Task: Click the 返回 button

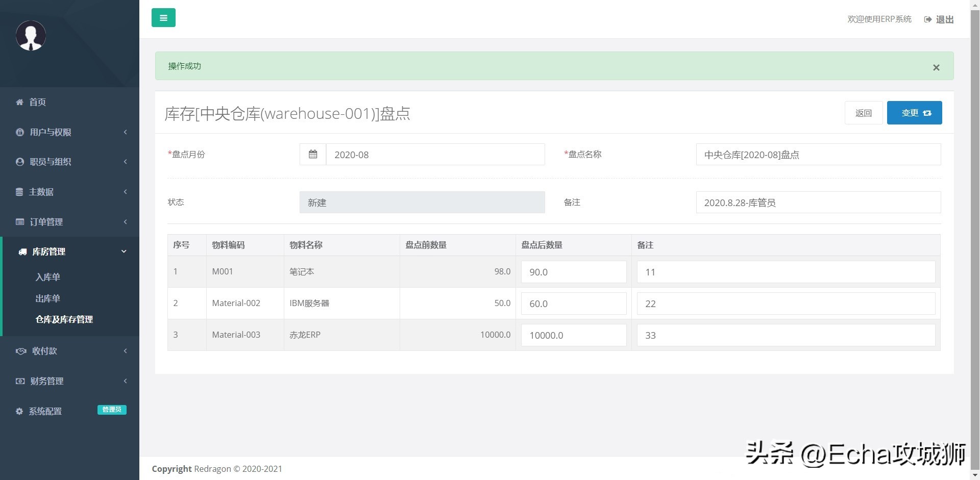Action: click(863, 113)
